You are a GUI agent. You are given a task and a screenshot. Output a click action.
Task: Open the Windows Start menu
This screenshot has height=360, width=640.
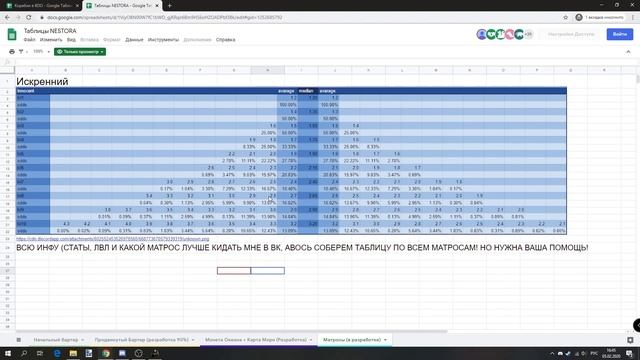7,353
